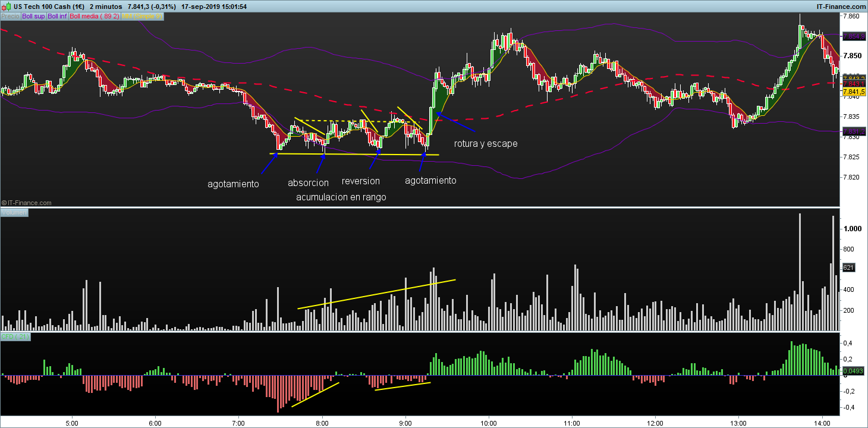Open the Volumen panel label

click(x=14, y=212)
